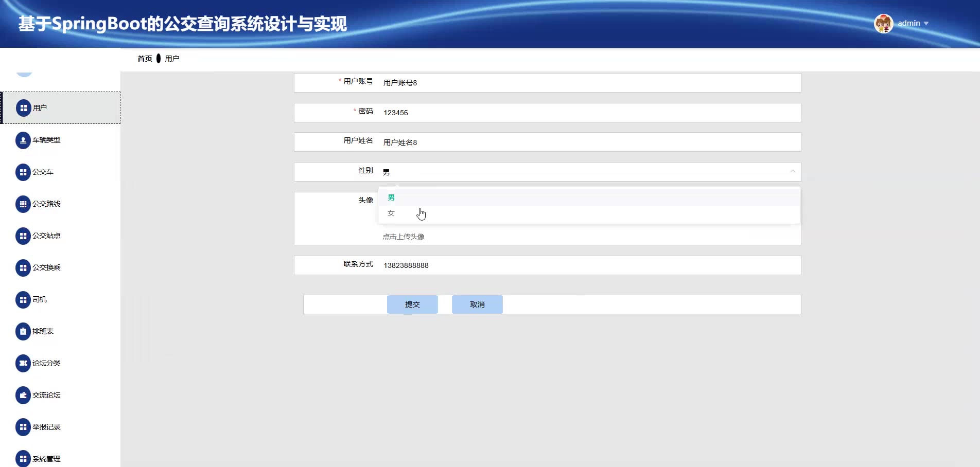Click the 车辆类型 sidebar icon

pos(23,140)
